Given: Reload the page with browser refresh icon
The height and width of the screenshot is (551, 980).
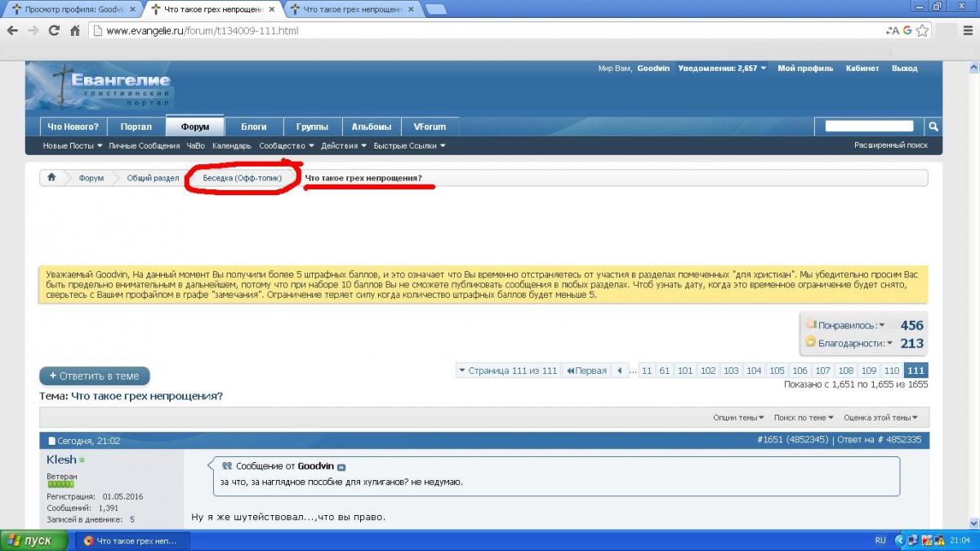Looking at the screenshot, I should [54, 31].
